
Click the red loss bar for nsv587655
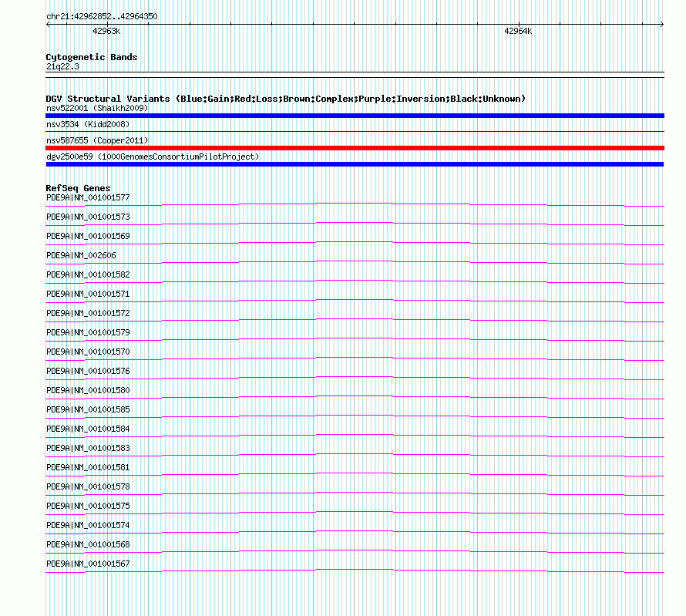(355, 148)
